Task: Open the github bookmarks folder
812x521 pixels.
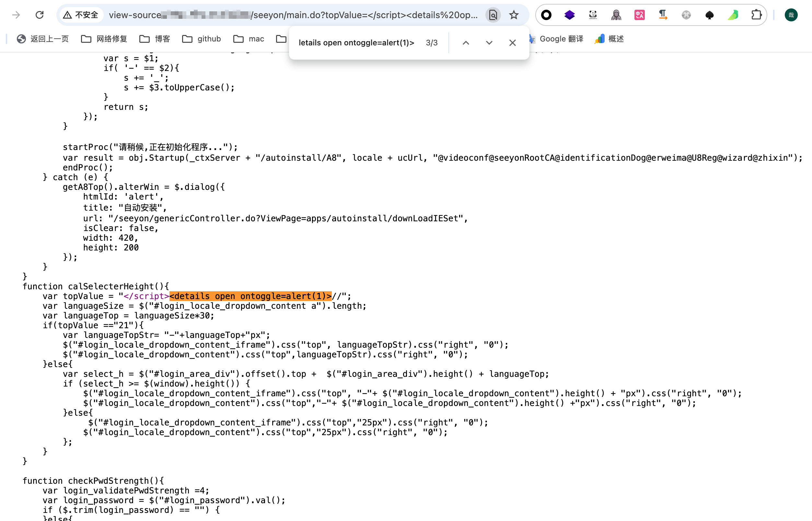Action: pos(202,39)
